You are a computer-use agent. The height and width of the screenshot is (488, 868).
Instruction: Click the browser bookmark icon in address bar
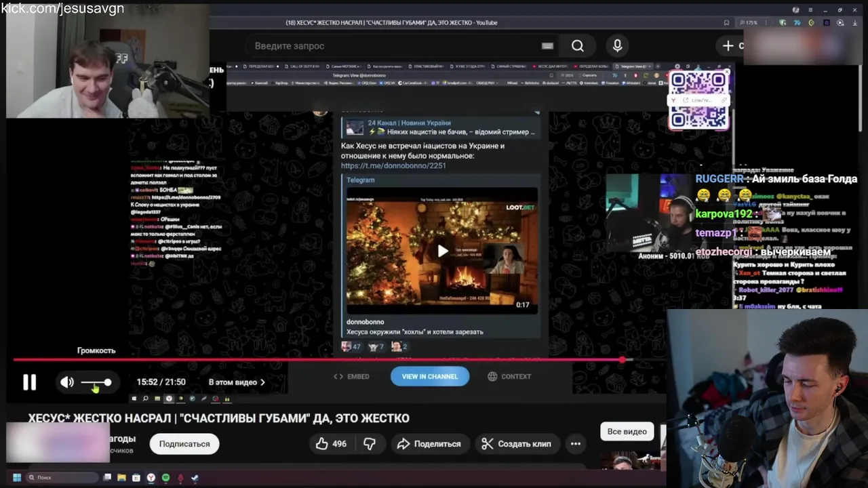point(726,22)
